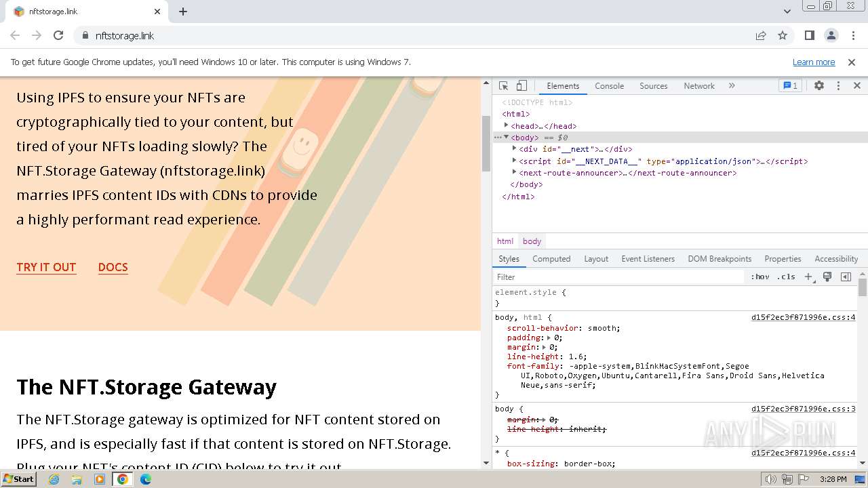Open the tab search chevron
The image size is (868, 488).
(x=787, y=12)
